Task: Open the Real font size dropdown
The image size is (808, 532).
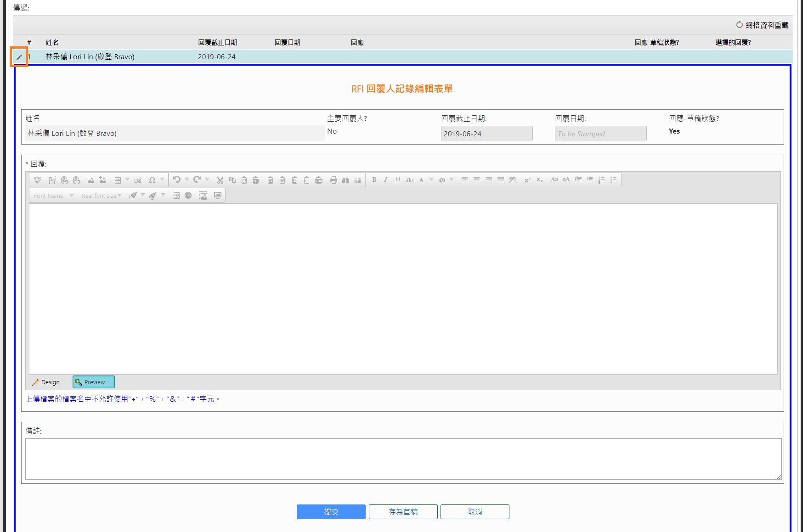Action: pyautogui.click(x=102, y=196)
